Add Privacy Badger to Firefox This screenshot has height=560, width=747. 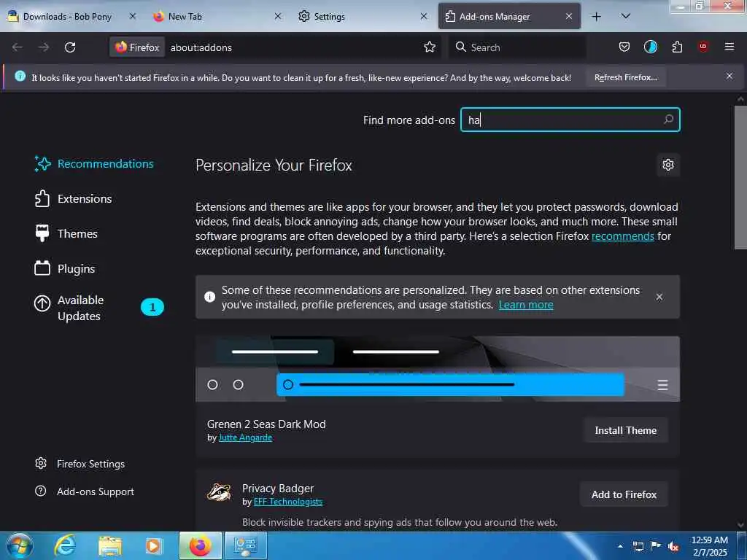(x=624, y=495)
